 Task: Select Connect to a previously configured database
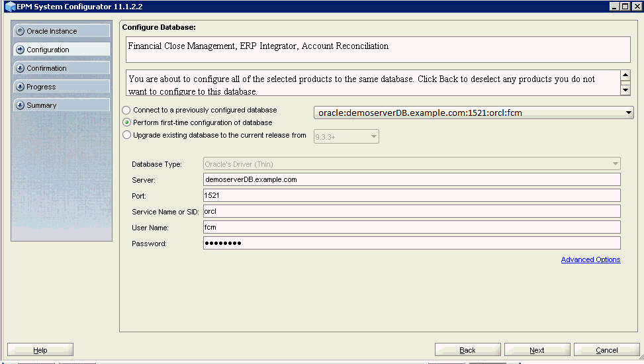pos(126,111)
